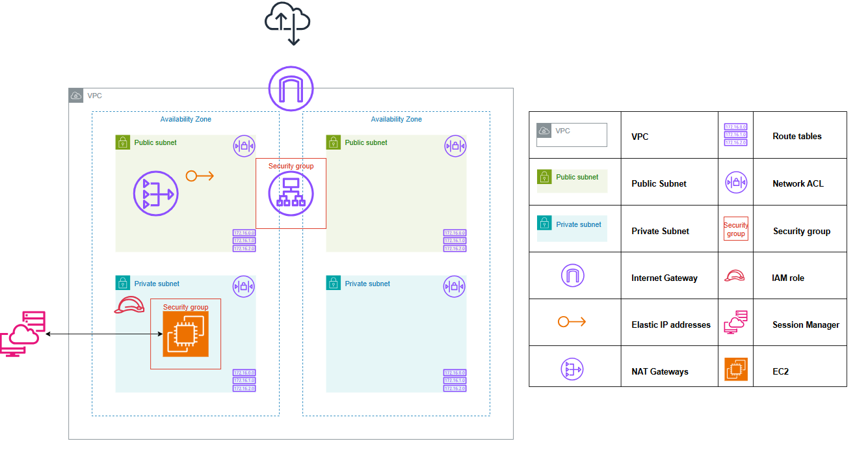Screen dimensions: 868x452
Task: Click the teal lock icon of right Private subnet
Action: [334, 283]
